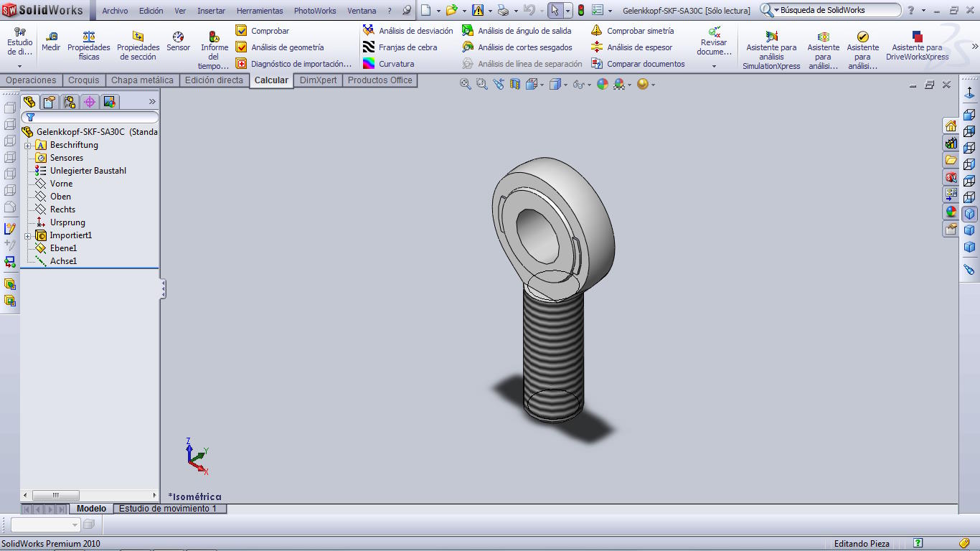Toggle the Select arrow tool

(555, 10)
